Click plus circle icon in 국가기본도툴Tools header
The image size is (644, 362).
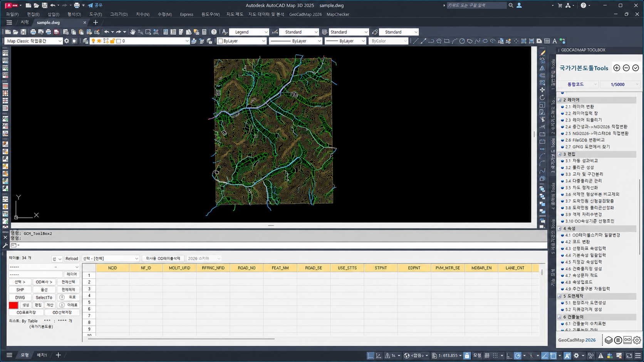(617, 68)
